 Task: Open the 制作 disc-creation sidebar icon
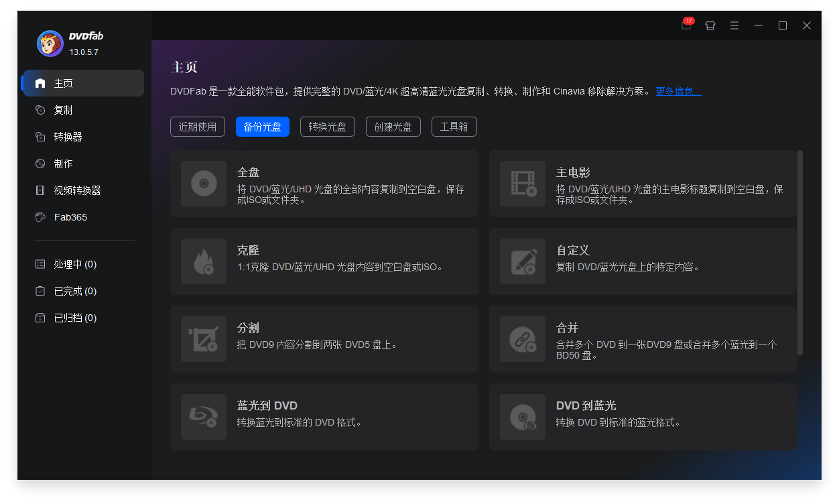click(40, 164)
